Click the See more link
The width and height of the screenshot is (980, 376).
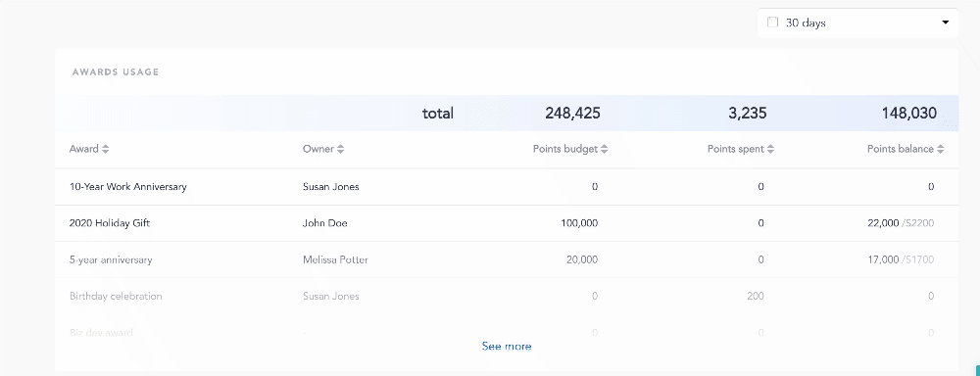(507, 346)
